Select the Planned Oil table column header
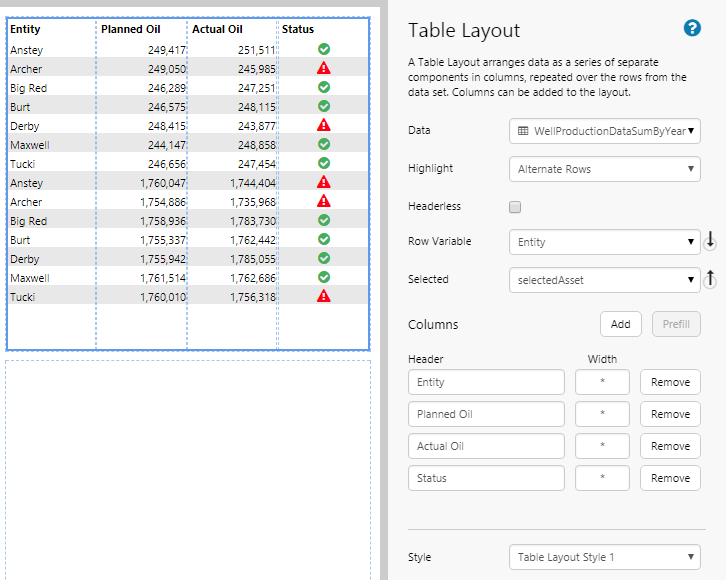 [131, 30]
